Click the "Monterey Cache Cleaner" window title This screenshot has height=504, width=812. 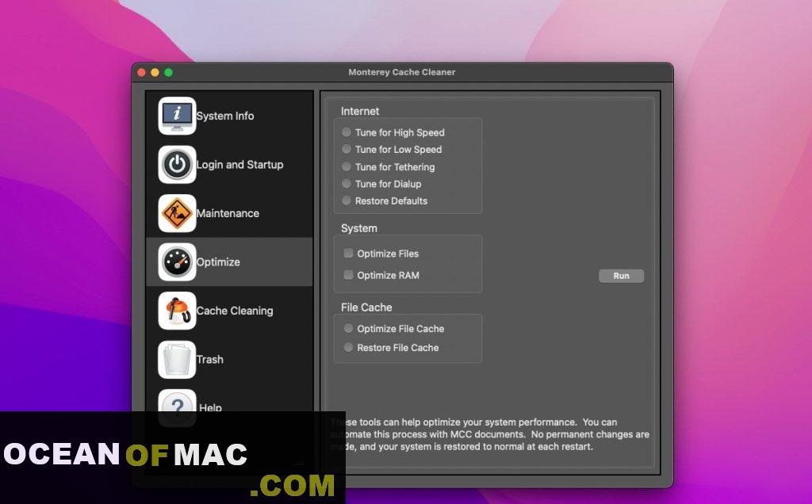(x=402, y=72)
